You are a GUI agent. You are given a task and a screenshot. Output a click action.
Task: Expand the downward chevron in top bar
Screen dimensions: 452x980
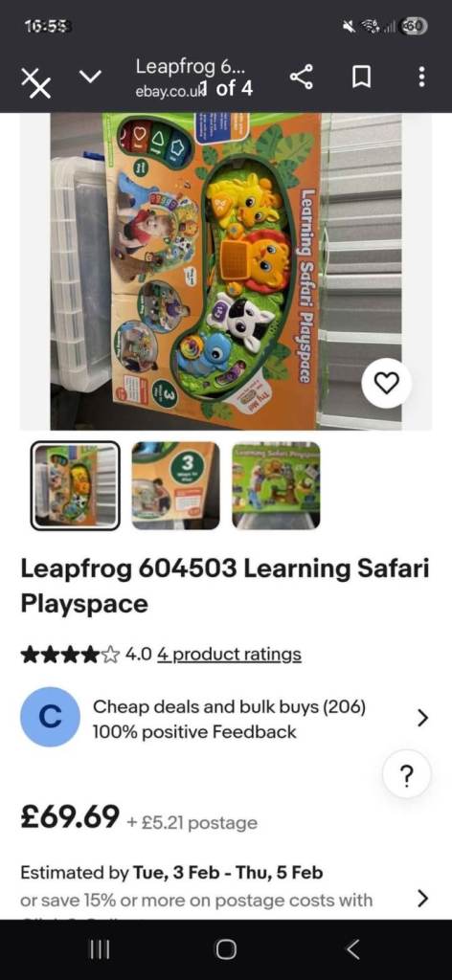91,77
